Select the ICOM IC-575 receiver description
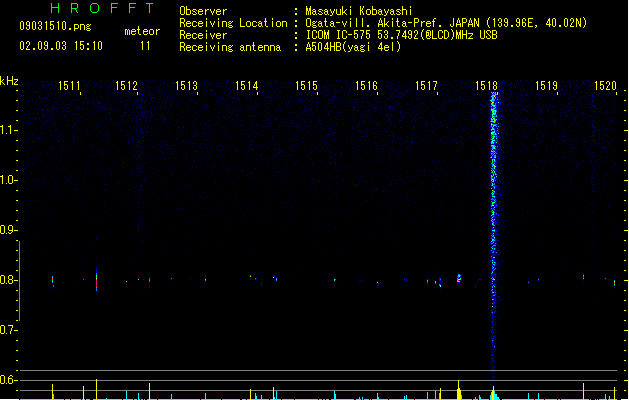The image size is (629, 400). [x=402, y=35]
